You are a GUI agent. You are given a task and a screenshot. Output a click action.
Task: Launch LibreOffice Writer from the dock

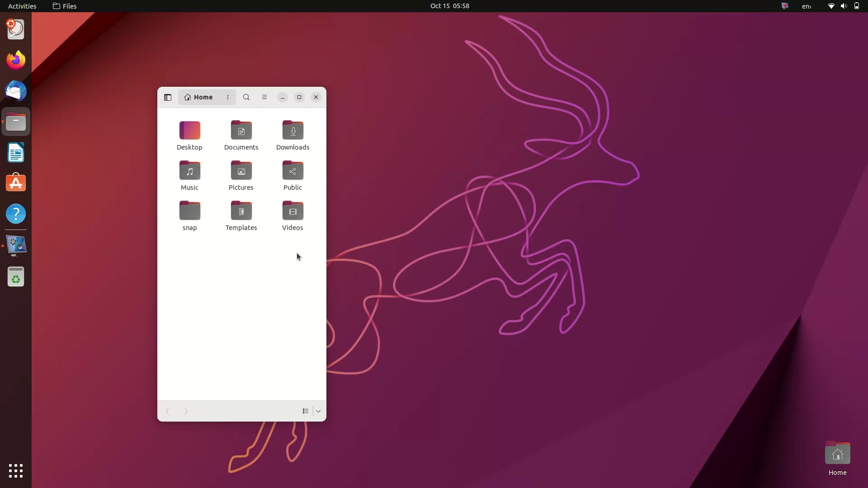(x=16, y=152)
